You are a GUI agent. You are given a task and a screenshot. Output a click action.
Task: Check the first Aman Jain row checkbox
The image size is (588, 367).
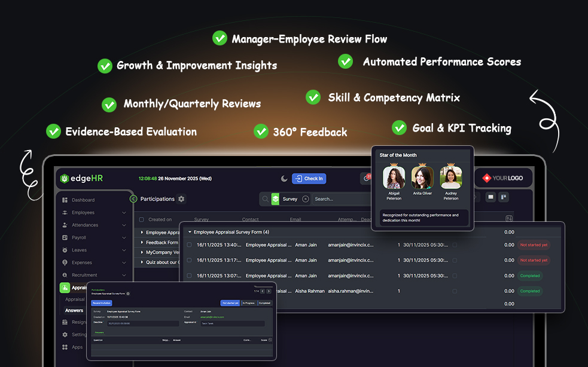pos(189,245)
